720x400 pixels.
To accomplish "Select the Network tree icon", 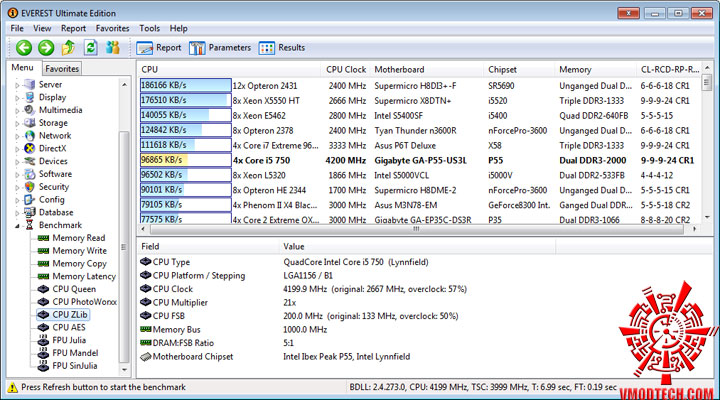I will 29,136.
